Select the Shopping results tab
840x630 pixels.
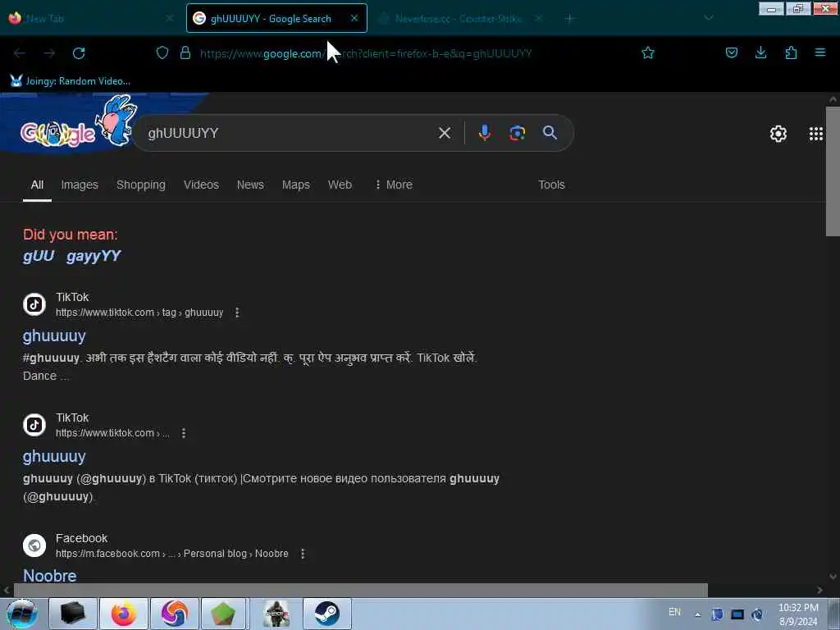(141, 185)
